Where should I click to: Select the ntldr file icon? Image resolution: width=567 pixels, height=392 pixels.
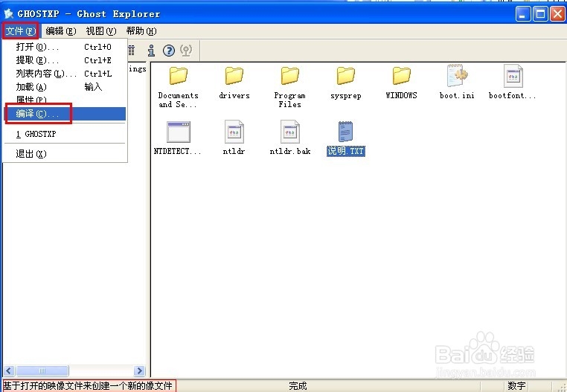click(x=234, y=132)
